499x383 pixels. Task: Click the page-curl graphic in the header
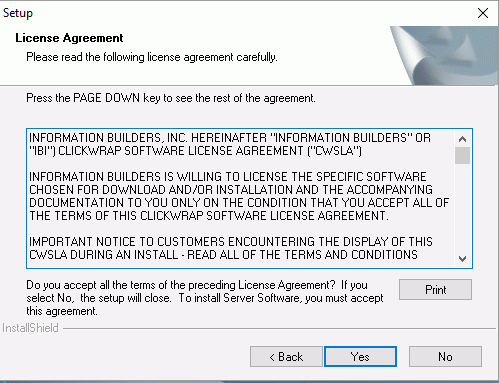click(x=444, y=55)
